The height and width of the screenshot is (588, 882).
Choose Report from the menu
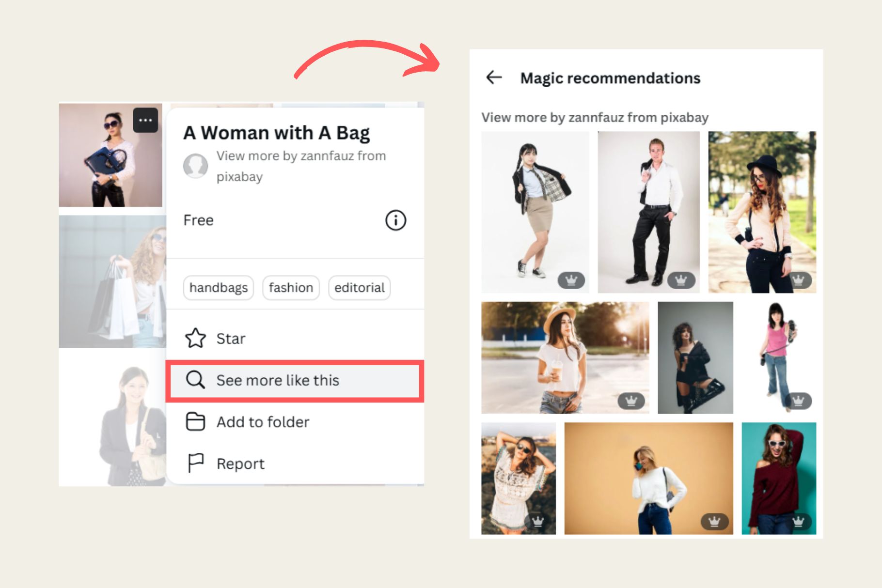295,464
